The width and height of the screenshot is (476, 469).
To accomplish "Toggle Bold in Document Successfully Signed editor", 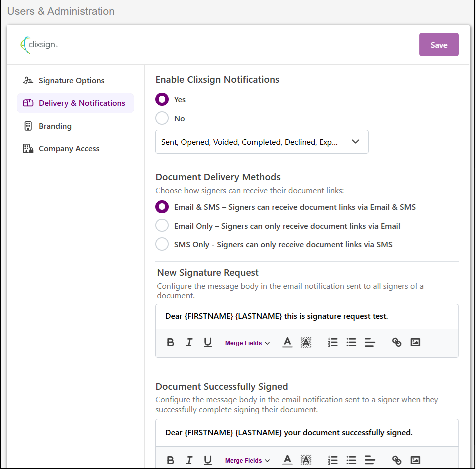I will [x=170, y=460].
